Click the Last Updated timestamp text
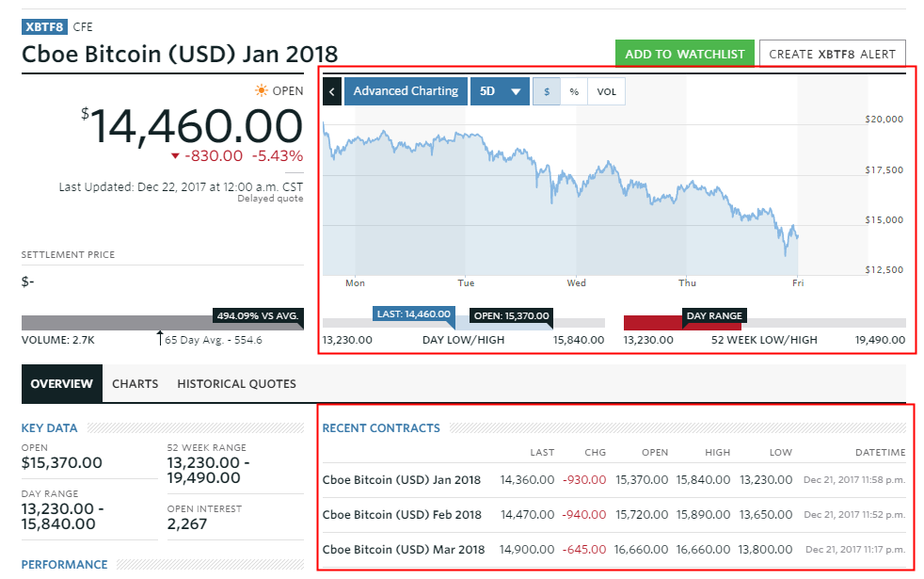Screen dimensions: 924x579 (x=181, y=187)
